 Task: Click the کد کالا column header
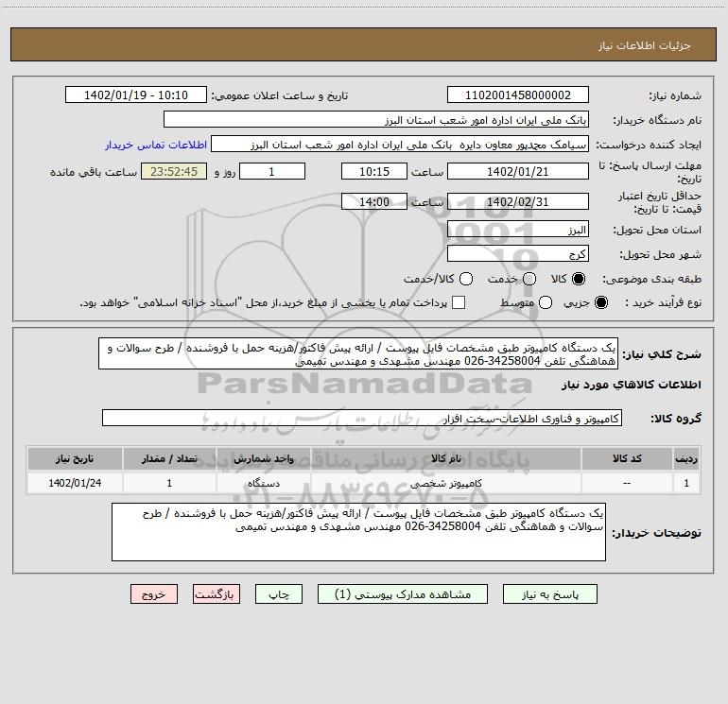tap(627, 458)
